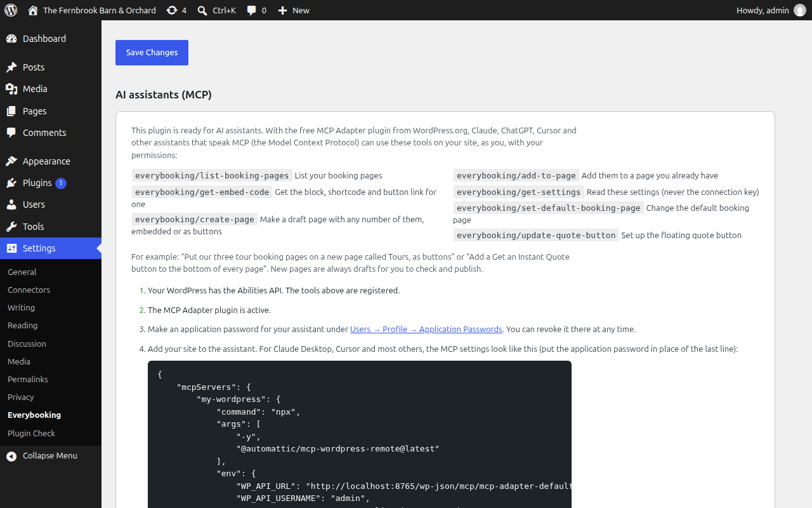The image size is (812, 508).
Task: Open the comments bubble icon in the admin bar
Action: click(252, 10)
